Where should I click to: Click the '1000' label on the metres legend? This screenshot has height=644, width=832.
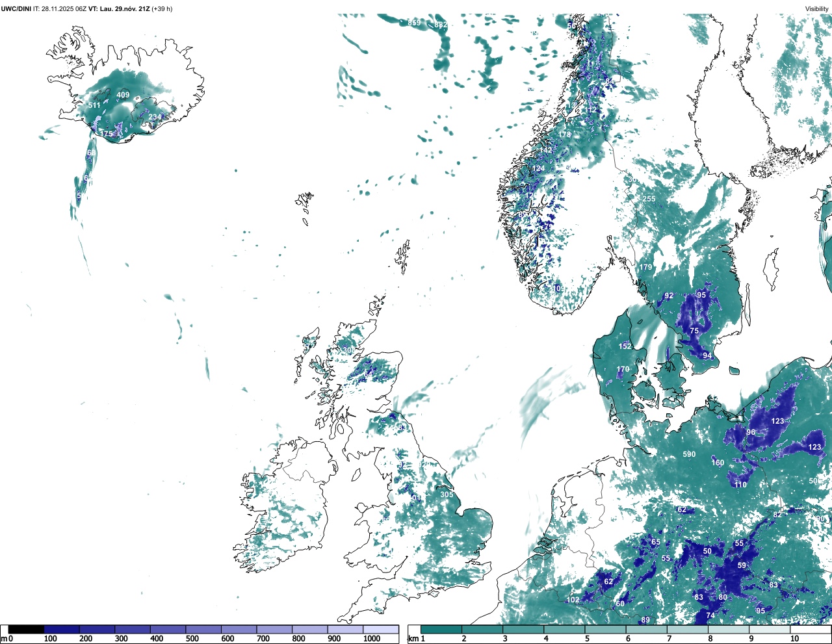[x=372, y=639]
